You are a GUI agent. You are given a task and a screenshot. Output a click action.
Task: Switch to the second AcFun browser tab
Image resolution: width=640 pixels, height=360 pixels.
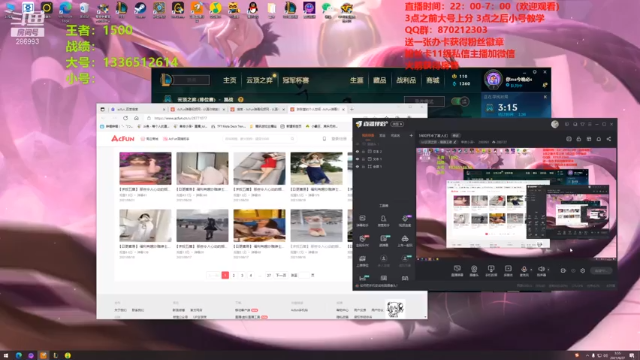click(198, 109)
